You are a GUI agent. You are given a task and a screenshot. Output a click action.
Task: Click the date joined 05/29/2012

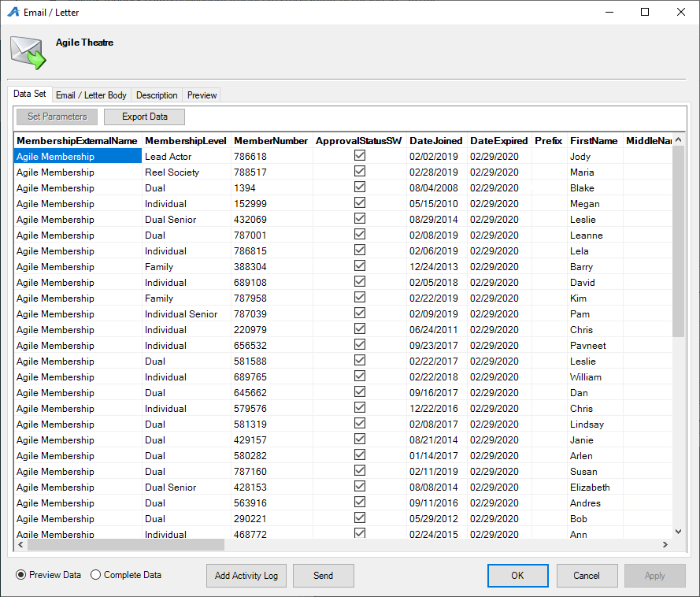[436, 518]
